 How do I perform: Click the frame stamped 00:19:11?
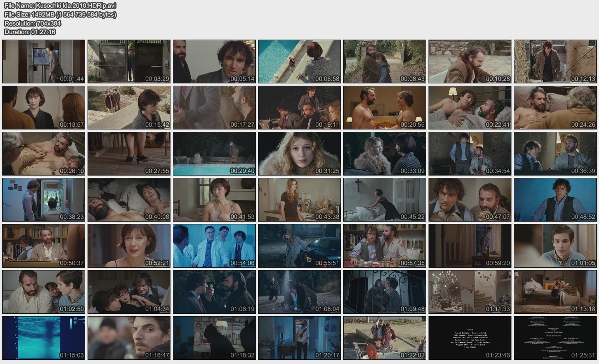click(299, 107)
